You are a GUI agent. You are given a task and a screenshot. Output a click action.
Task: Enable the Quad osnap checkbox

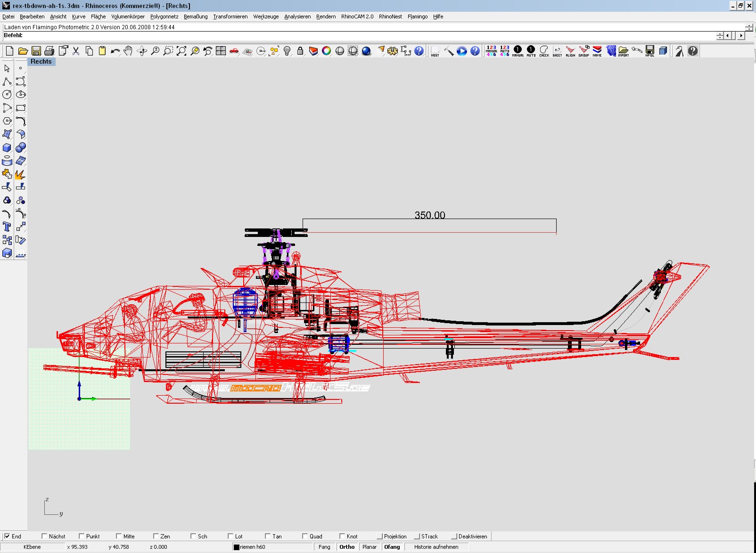coord(305,536)
